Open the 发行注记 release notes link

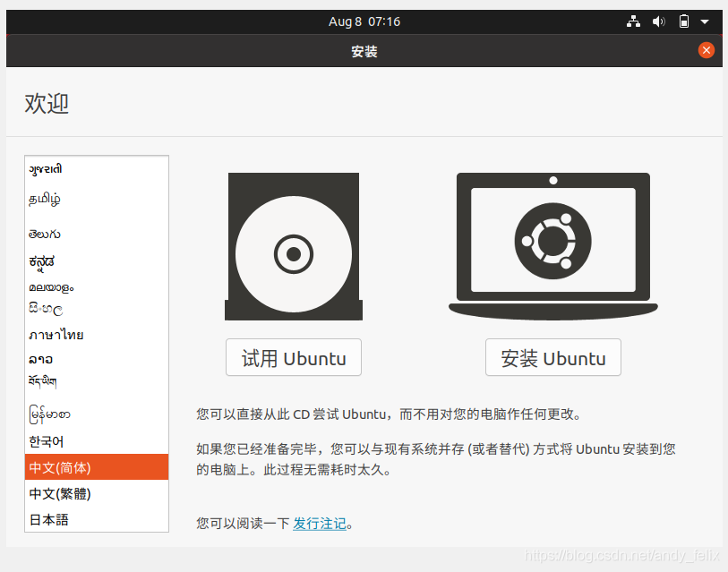pyautogui.click(x=320, y=524)
